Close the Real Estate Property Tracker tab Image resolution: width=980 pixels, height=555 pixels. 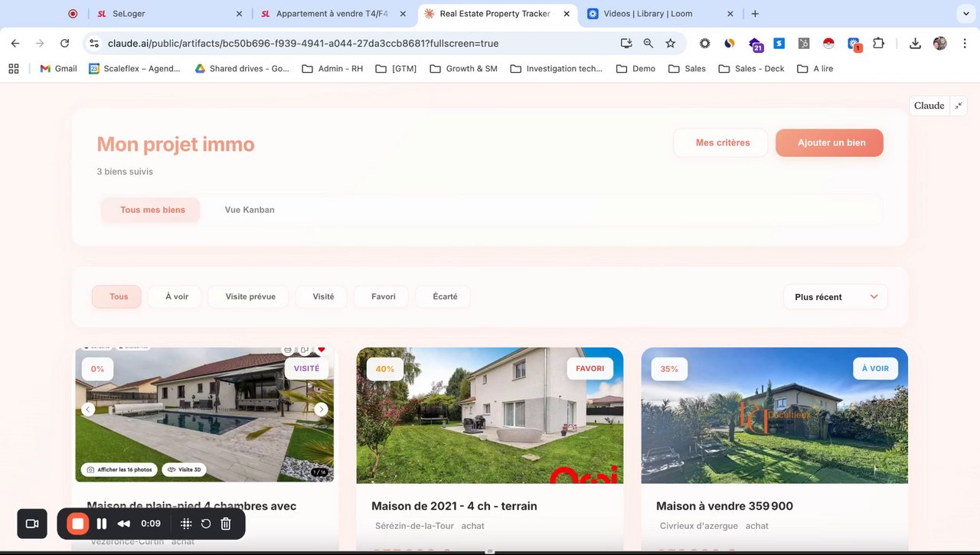tap(567, 14)
